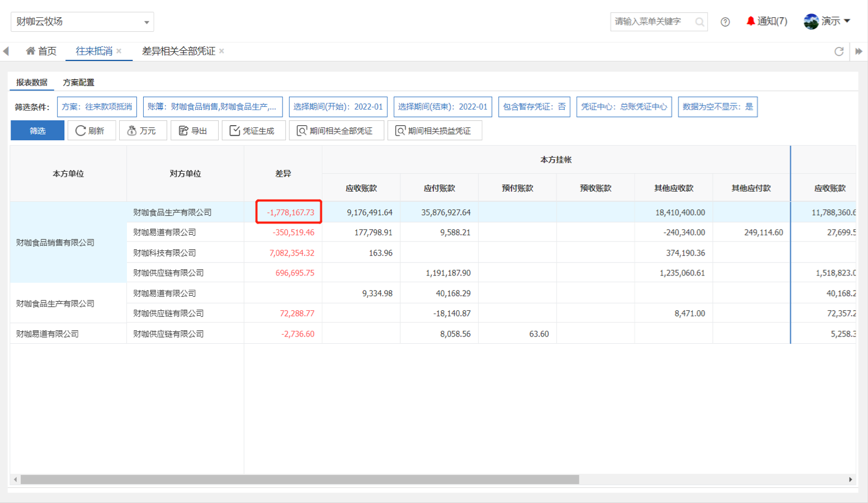Image resolution: width=868 pixels, height=503 pixels.
Task: Toggle the 万元 unit display
Action: point(143,131)
